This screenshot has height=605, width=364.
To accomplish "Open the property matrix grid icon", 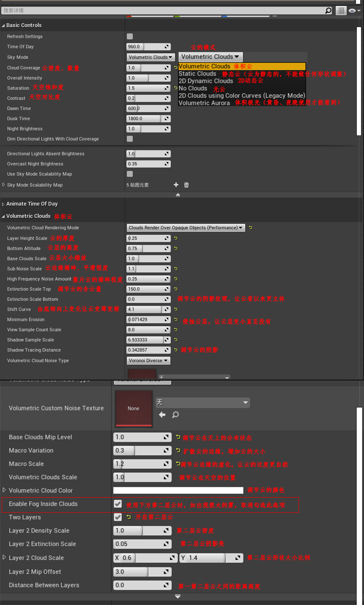I will [341, 11].
